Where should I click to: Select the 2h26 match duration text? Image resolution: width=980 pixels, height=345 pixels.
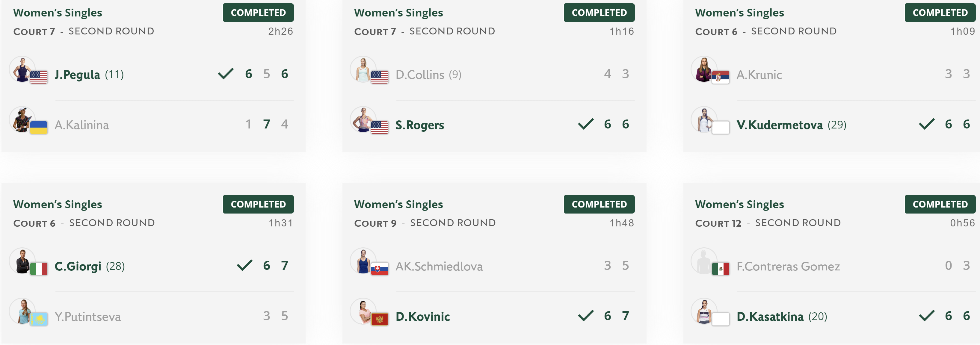click(281, 31)
